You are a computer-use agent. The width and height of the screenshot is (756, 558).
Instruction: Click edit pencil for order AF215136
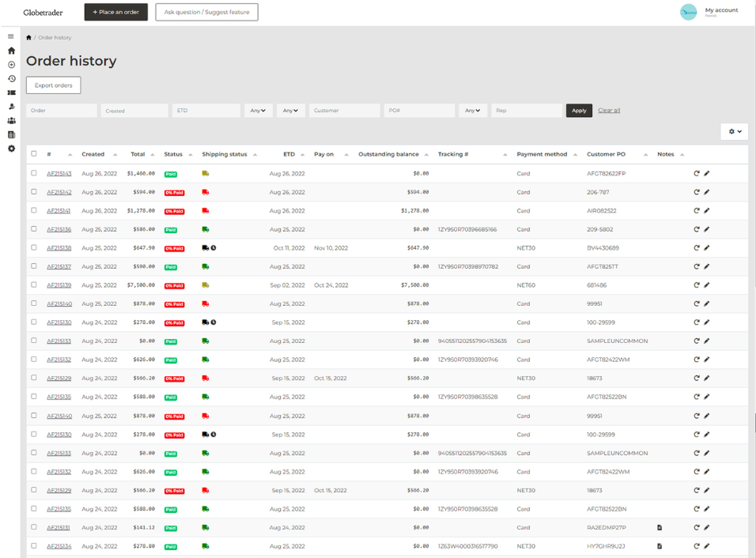[706, 229]
